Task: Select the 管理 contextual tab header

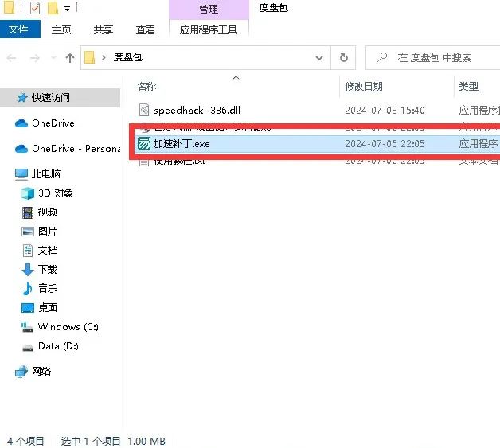Action: [x=209, y=10]
